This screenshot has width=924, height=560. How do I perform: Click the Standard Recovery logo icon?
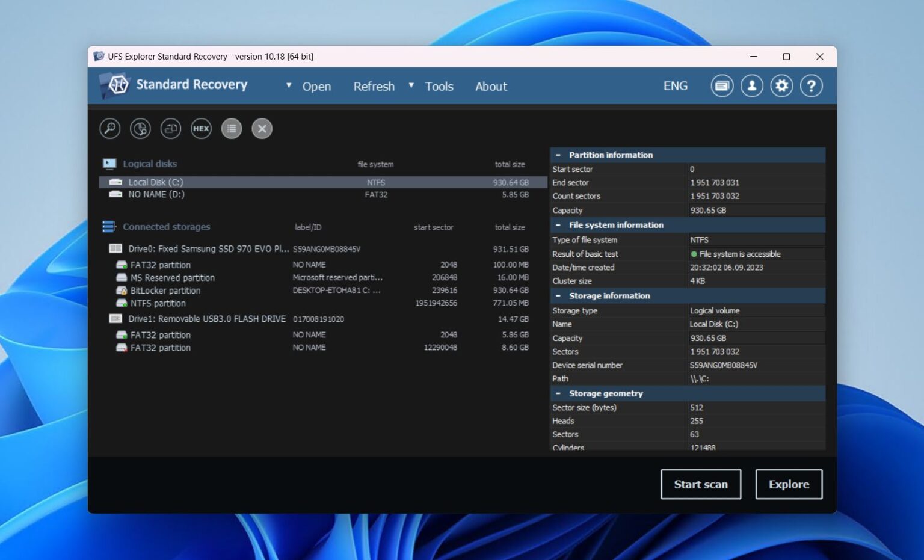[115, 85]
